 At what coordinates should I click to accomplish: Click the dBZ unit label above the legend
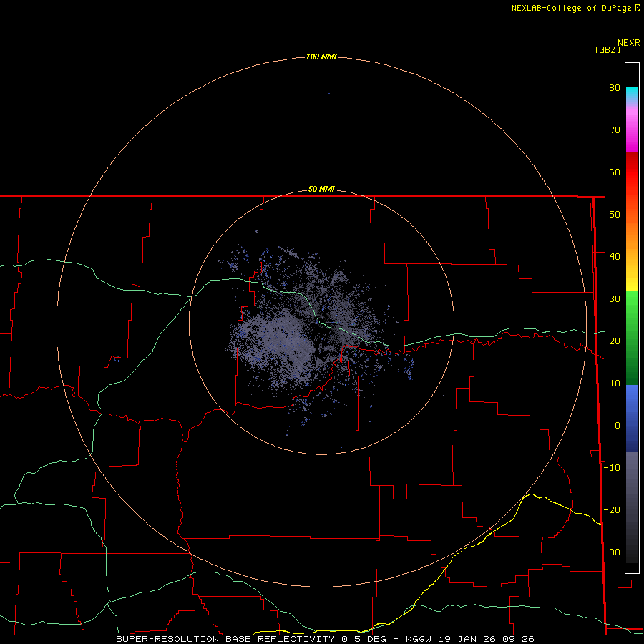point(608,50)
